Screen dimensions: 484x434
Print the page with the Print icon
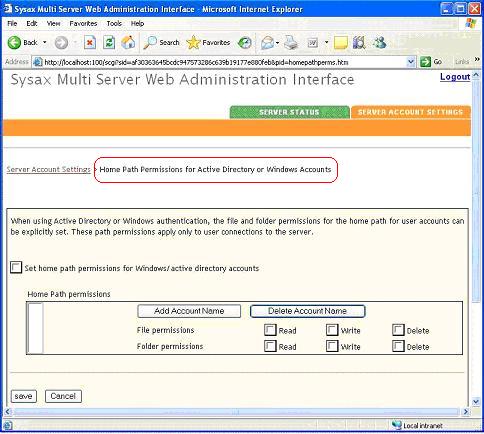click(291, 43)
